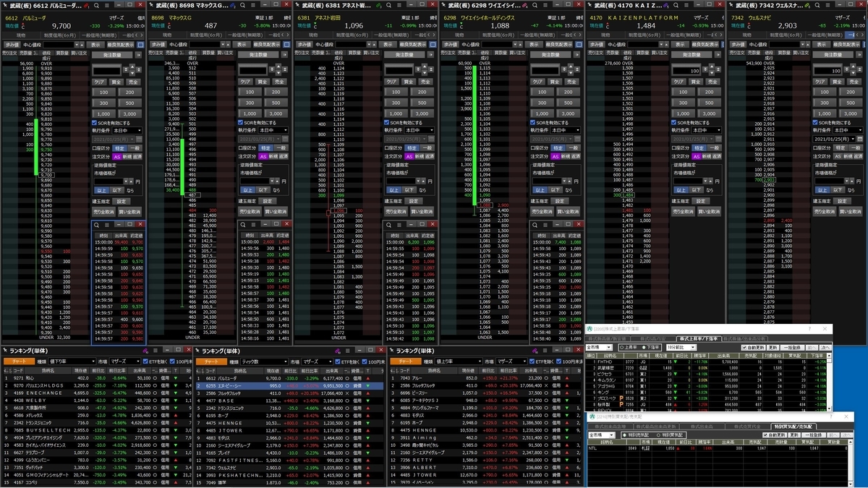Viewport: 868px width, 488px height.
Task: Click search icon in 8698 tick history panel
Action: coord(244,225)
